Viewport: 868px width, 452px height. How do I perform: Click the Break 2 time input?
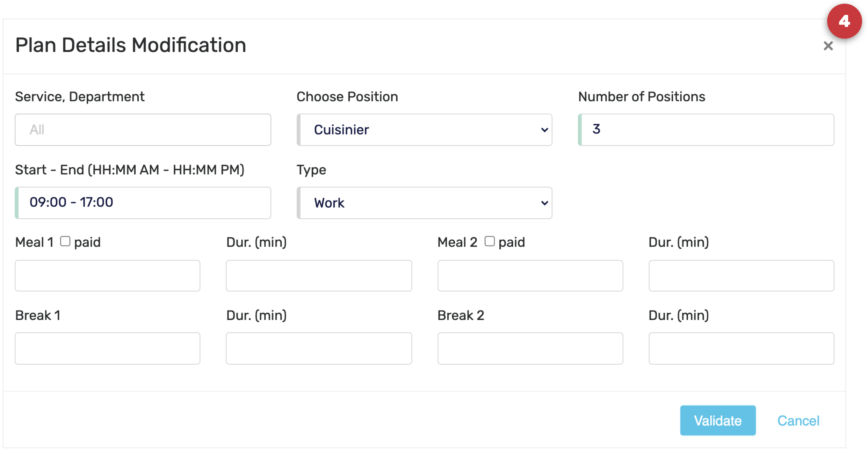tap(530, 348)
